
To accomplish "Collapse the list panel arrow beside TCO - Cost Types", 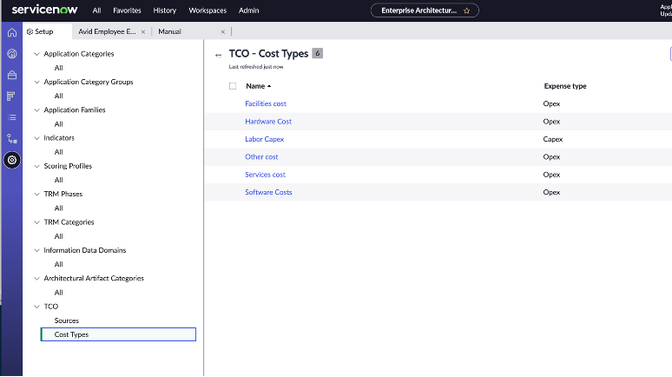I will click(x=219, y=55).
